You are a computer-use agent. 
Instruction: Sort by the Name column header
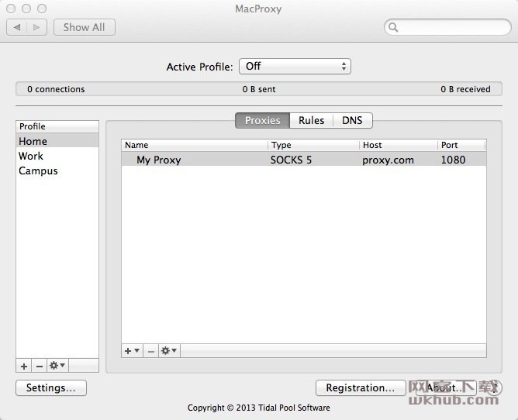(195, 145)
